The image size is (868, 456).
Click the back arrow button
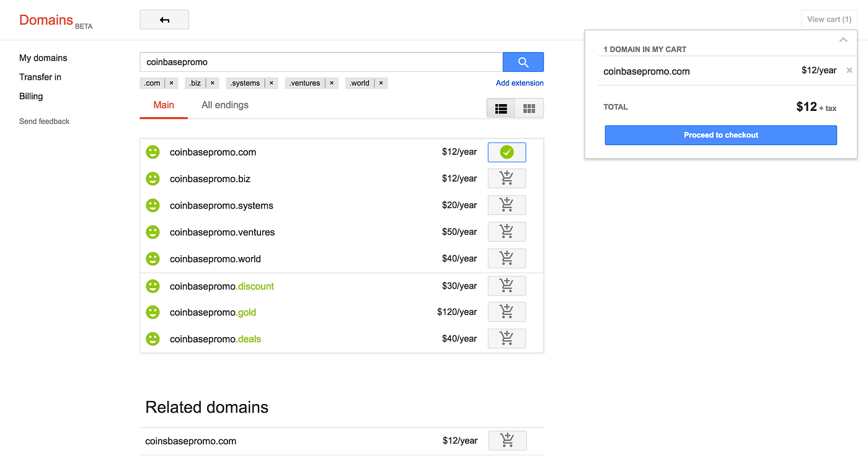(164, 20)
